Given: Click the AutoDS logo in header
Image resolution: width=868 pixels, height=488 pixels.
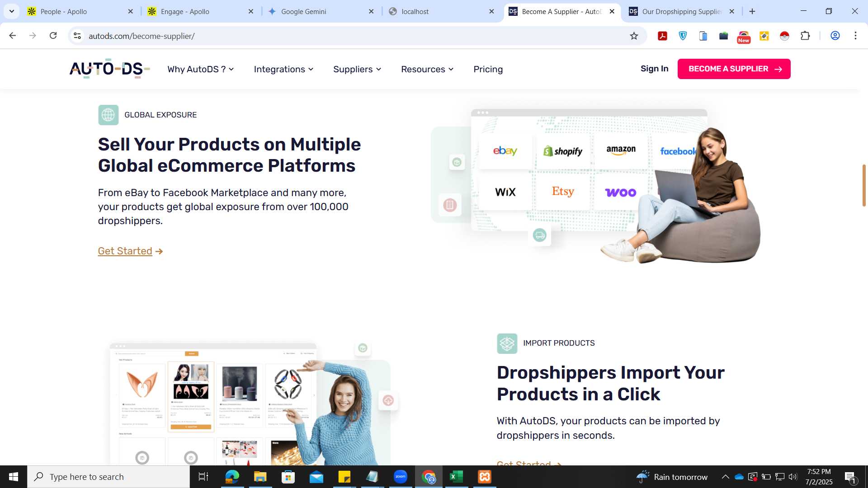Looking at the screenshot, I should [109, 69].
